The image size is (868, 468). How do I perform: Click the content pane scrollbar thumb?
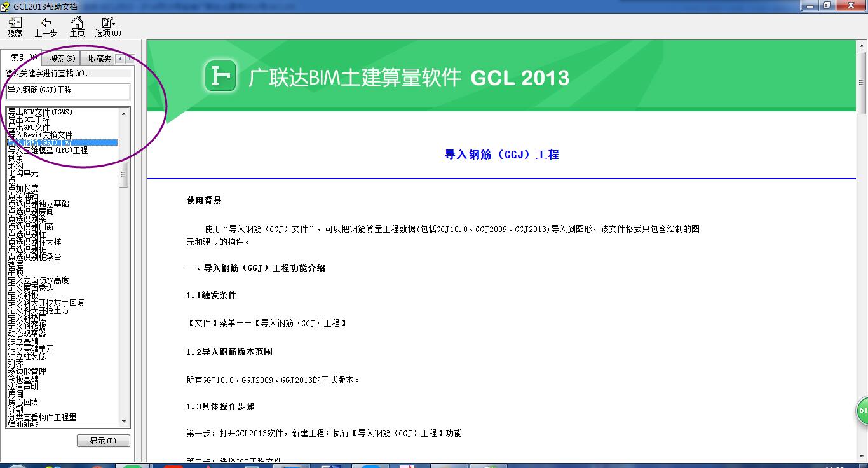pyautogui.click(x=862, y=82)
